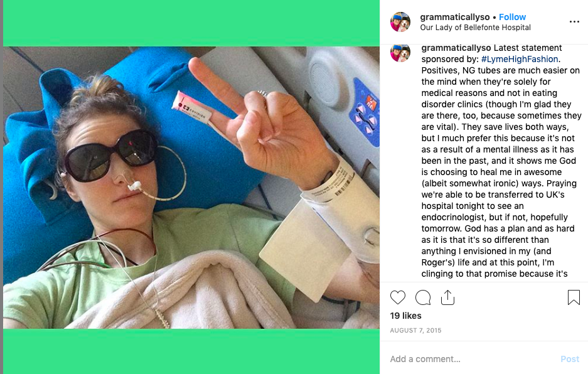This screenshot has width=588, height=374.
Task: Select the green bar above photo
Action: click(191, 23)
